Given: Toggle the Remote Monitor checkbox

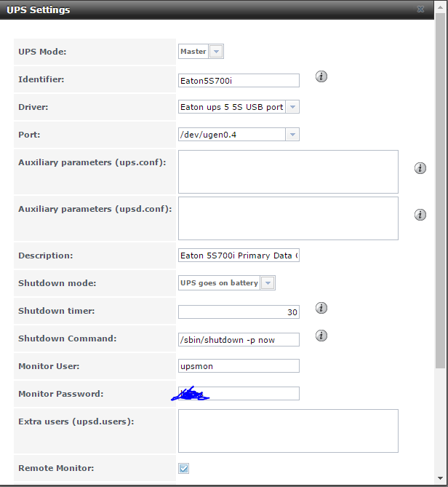Looking at the screenshot, I should click(x=184, y=468).
